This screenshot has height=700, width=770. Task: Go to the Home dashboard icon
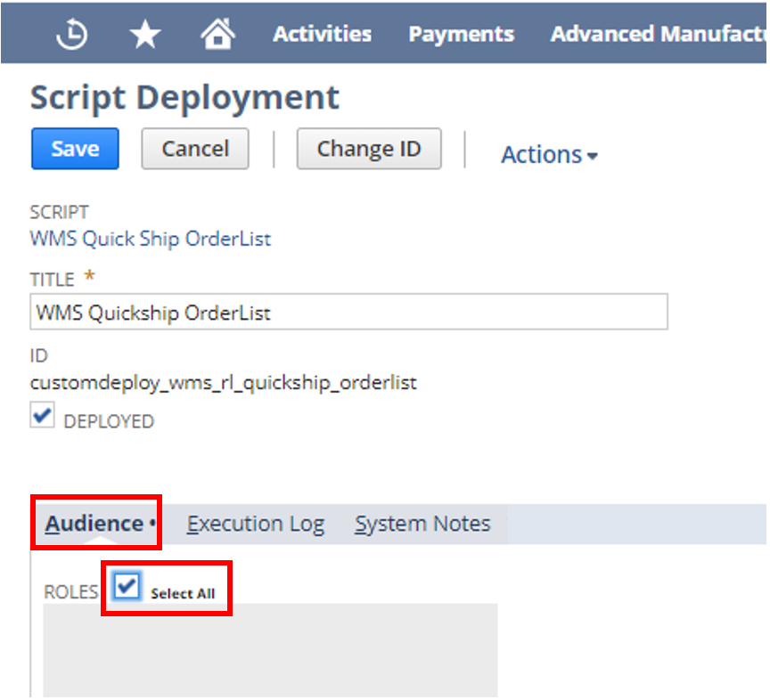[x=217, y=35]
